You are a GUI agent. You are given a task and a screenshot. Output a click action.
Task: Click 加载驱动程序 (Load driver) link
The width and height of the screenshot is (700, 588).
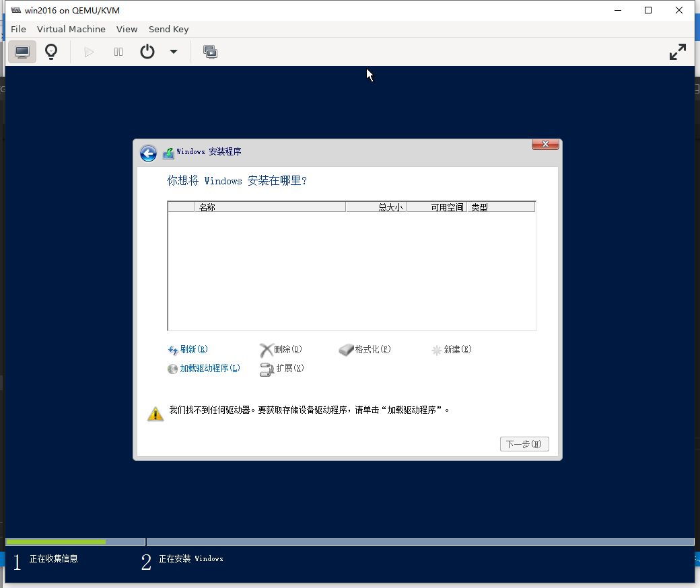point(209,368)
